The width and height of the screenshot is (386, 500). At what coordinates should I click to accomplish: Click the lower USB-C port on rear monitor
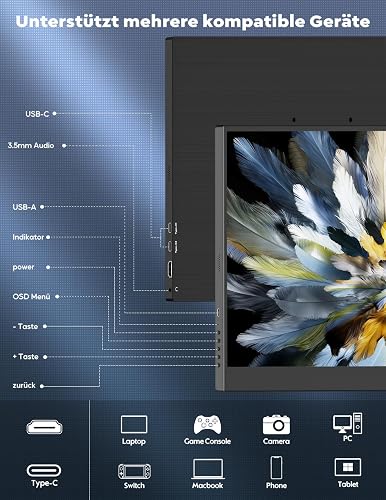[170, 247]
